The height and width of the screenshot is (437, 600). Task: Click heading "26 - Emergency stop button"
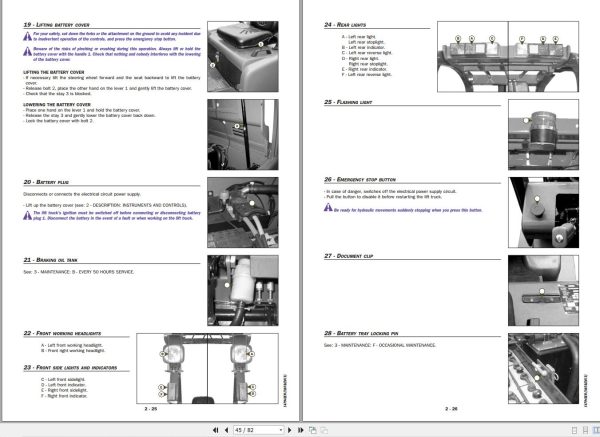(x=360, y=179)
